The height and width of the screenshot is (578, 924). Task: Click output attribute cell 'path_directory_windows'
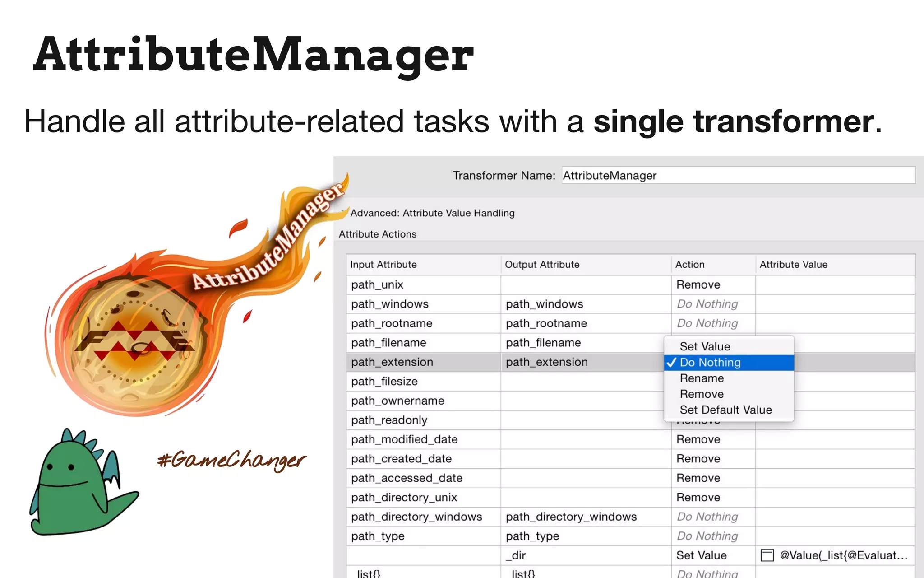586,517
